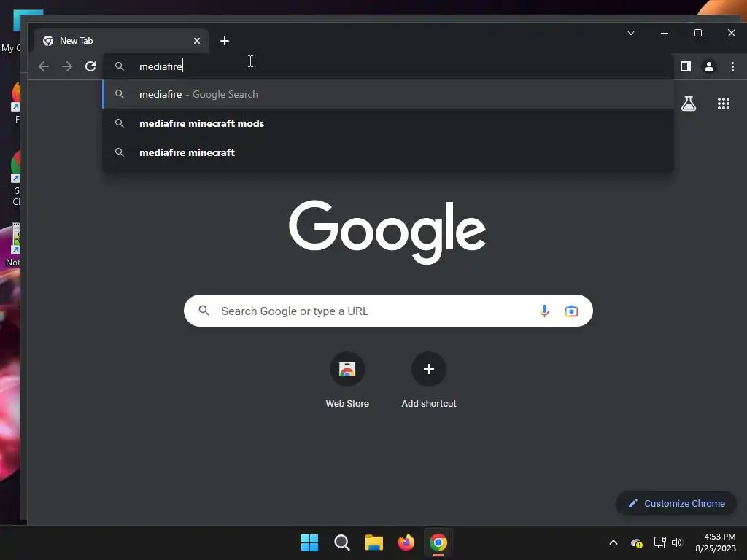Show hidden system tray icons
Screen dimensions: 747x560
click(613, 542)
